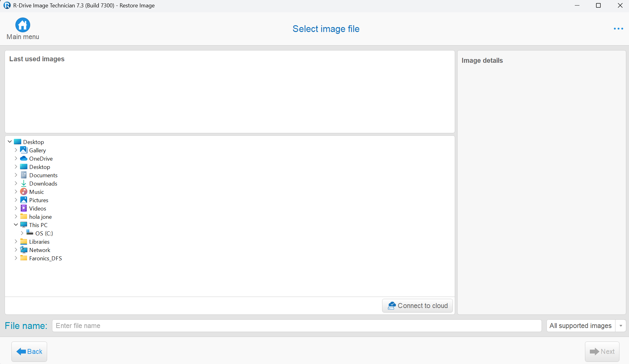Expand the Downloads tree node
The image size is (629, 364).
[x=16, y=183]
